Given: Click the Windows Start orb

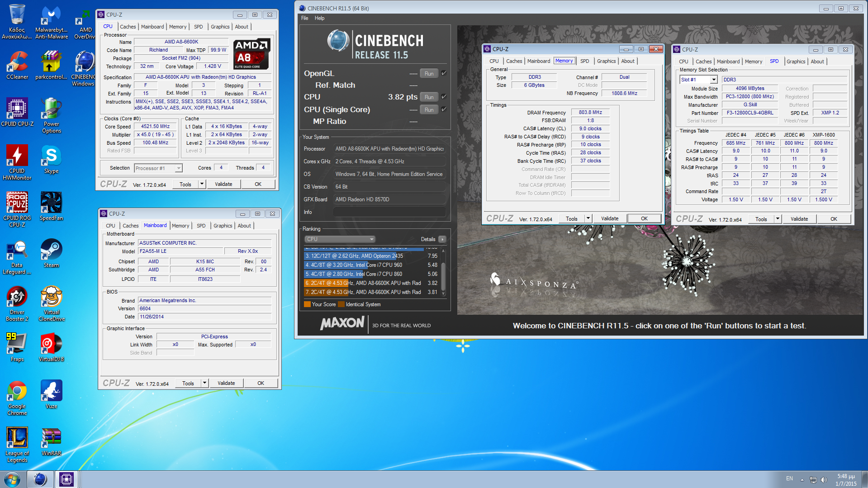Looking at the screenshot, I should click(12, 479).
